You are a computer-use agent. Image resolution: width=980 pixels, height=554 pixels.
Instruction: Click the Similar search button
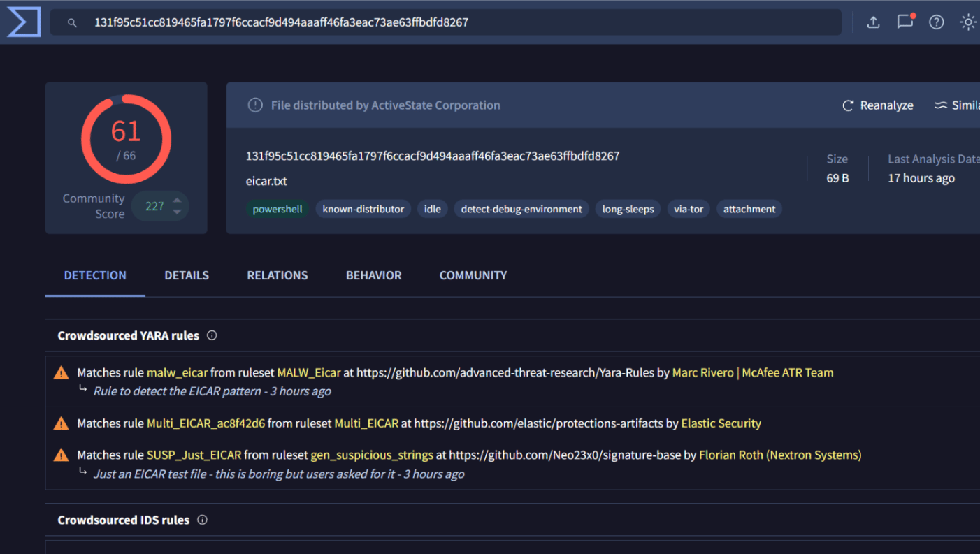click(957, 105)
